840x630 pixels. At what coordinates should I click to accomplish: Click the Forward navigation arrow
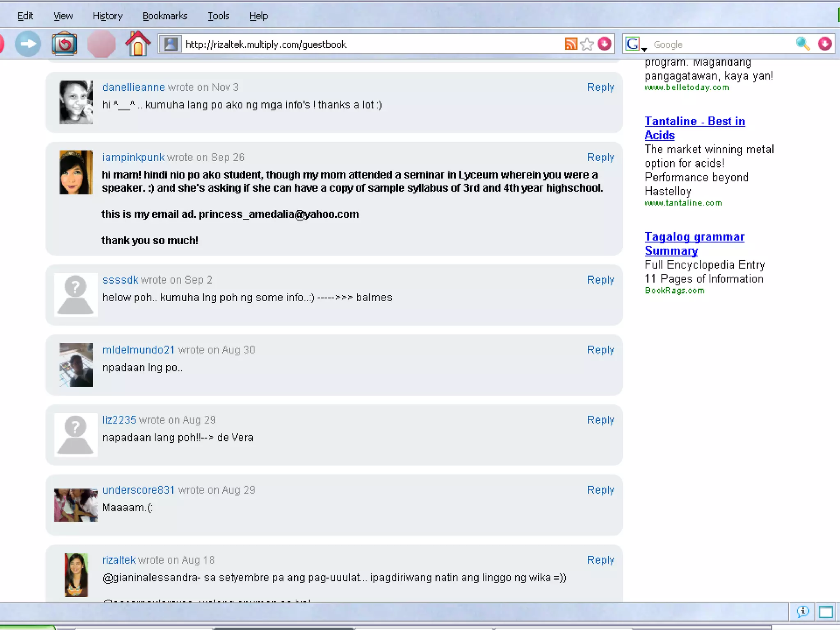point(28,44)
